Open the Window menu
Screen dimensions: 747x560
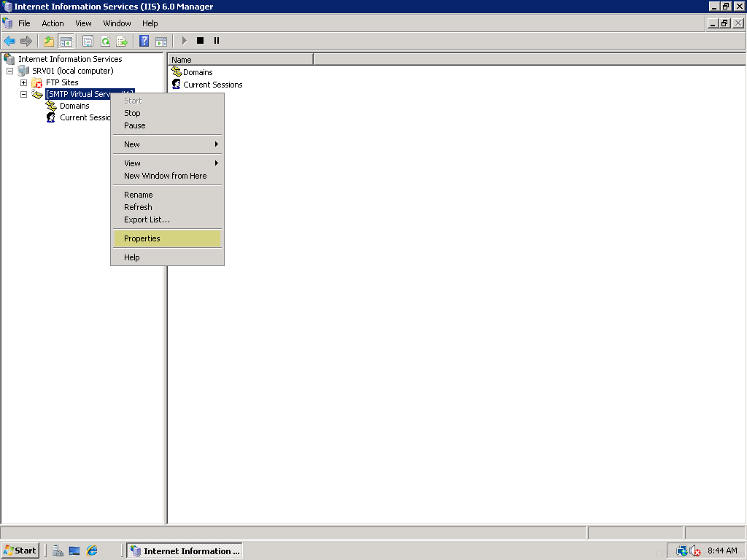pos(117,23)
